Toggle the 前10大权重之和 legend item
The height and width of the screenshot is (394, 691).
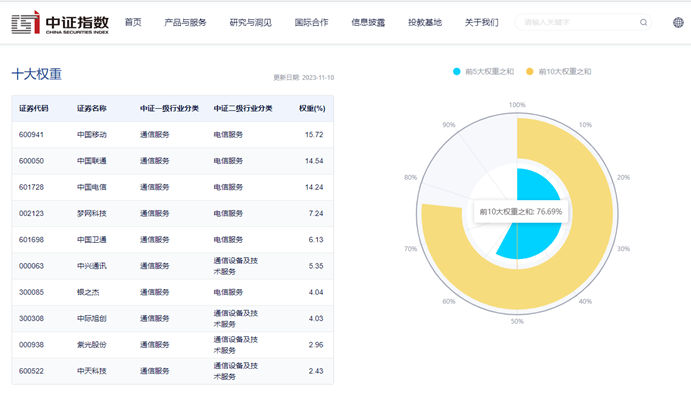click(559, 71)
